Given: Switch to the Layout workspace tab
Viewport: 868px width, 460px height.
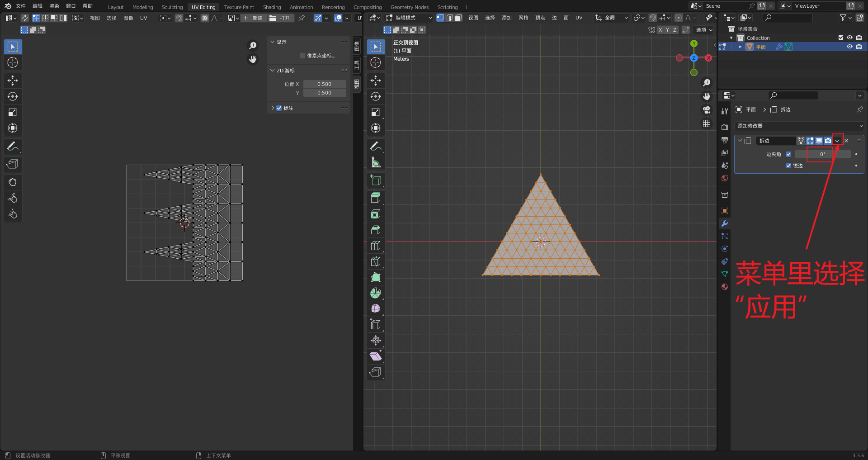Looking at the screenshot, I should coord(116,7).
